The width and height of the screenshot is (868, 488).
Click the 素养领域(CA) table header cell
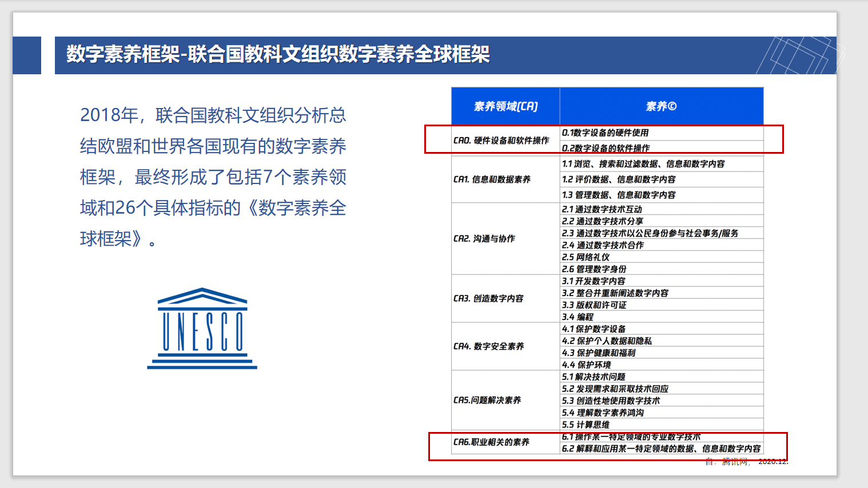[505, 106]
